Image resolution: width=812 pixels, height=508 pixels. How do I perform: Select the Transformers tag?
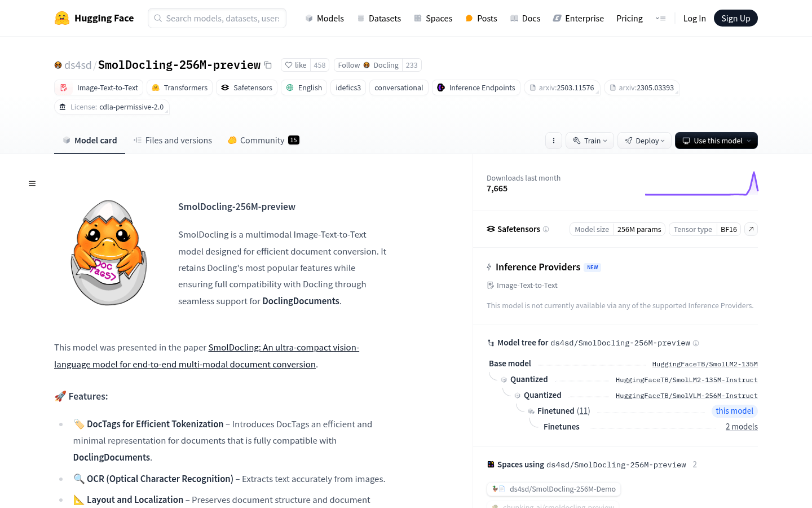[x=180, y=87]
